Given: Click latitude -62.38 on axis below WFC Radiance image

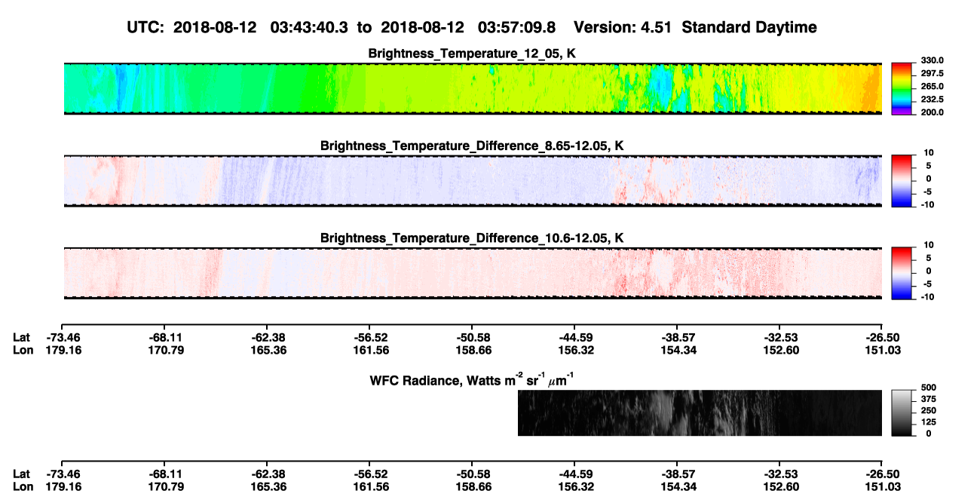Looking at the screenshot, I should coord(267,474).
